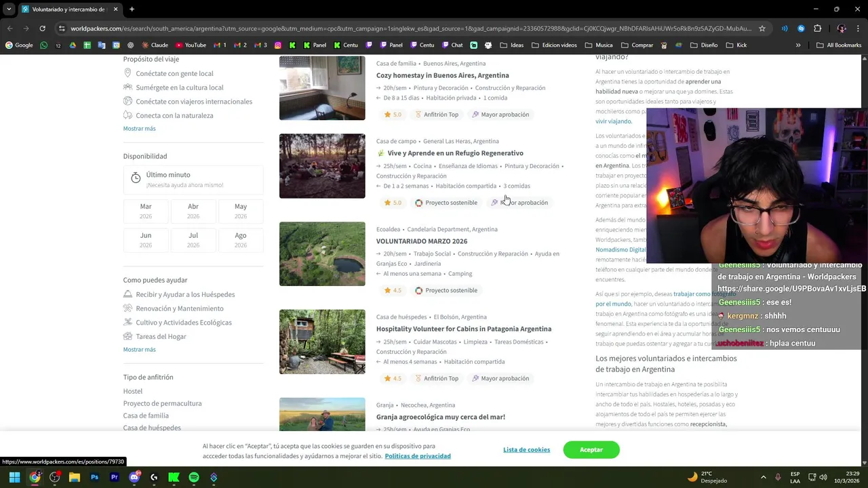Open Cozy homestay in Buenos Aires listing
This screenshot has height=488, width=868.
click(x=442, y=75)
